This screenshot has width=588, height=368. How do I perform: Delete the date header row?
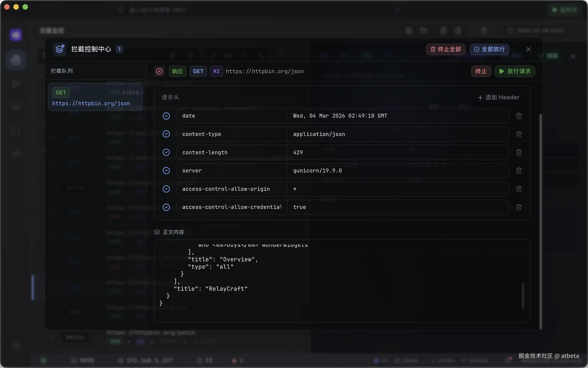tap(519, 116)
